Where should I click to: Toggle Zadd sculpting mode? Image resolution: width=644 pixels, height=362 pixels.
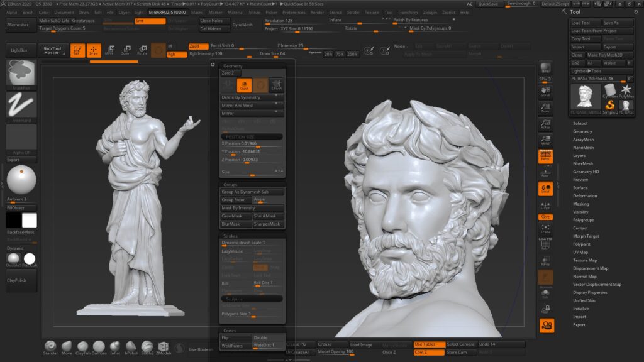(197, 47)
